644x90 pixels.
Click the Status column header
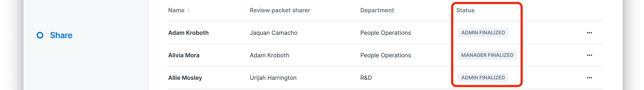click(x=465, y=10)
